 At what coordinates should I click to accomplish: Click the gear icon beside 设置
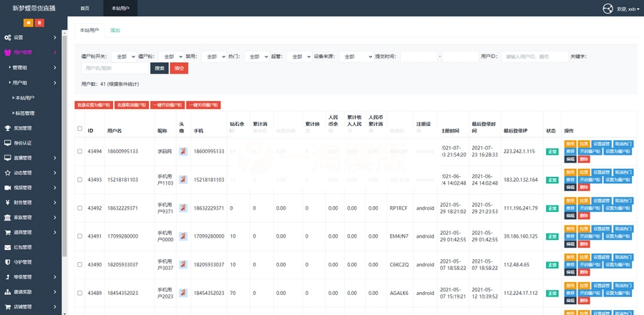pyautogui.click(x=8, y=37)
